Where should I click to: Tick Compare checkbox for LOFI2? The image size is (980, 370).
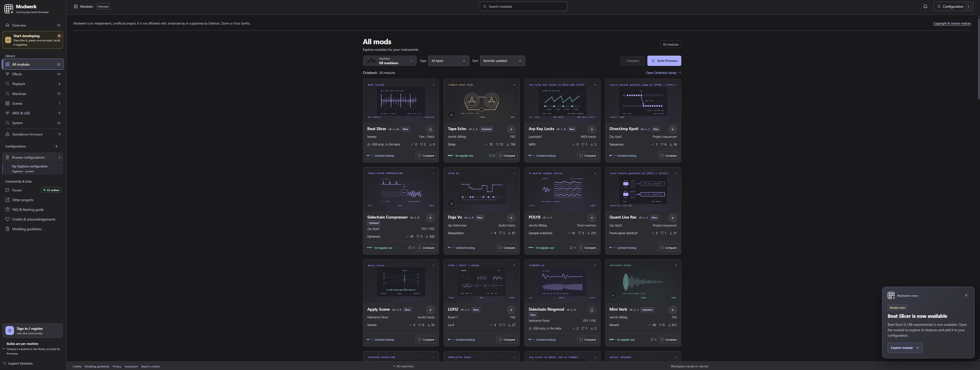click(x=500, y=339)
